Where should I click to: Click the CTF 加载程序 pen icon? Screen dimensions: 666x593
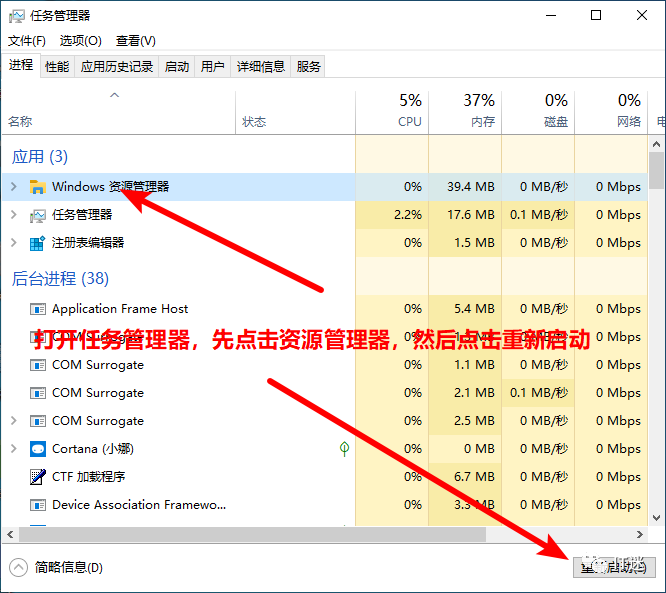[x=38, y=477]
